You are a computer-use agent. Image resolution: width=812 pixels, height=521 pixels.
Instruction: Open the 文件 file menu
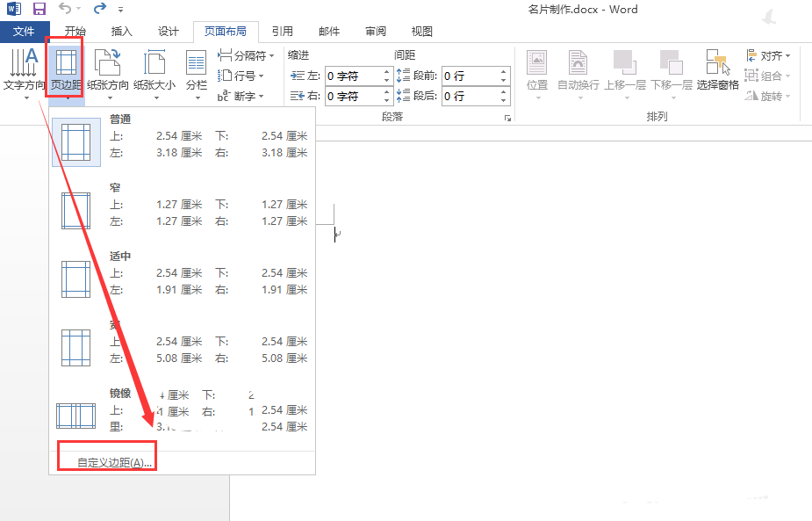point(24,32)
